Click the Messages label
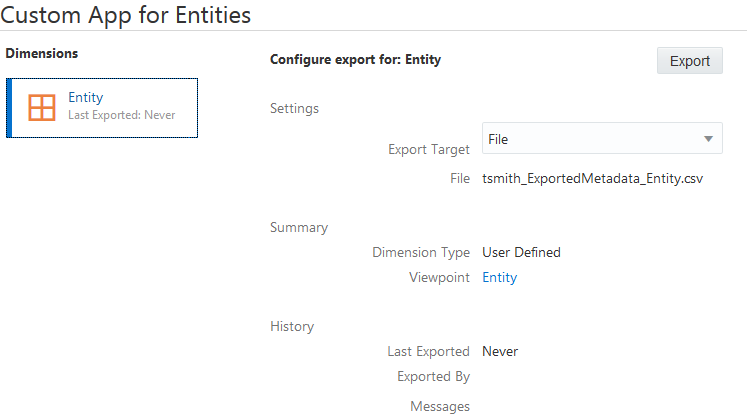The height and width of the screenshot is (416, 748). pyautogui.click(x=439, y=406)
